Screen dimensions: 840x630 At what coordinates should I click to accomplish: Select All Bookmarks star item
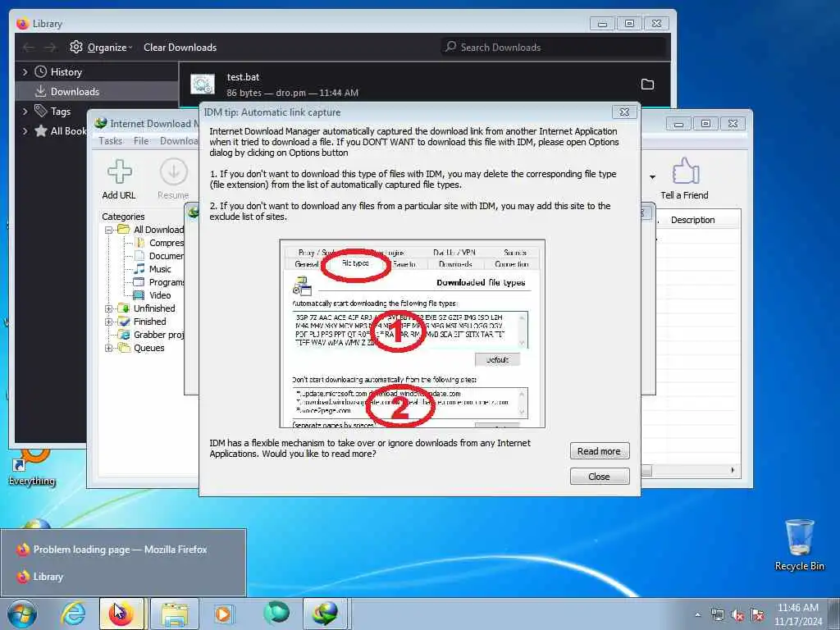[60, 130]
